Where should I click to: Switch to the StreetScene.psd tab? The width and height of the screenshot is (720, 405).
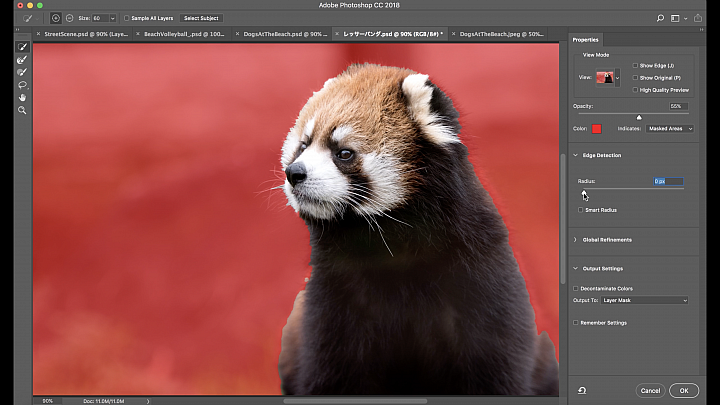tap(86, 34)
